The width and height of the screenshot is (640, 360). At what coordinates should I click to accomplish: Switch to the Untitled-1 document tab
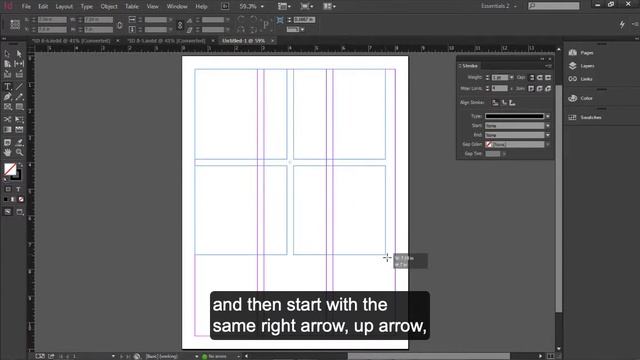tap(243, 41)
